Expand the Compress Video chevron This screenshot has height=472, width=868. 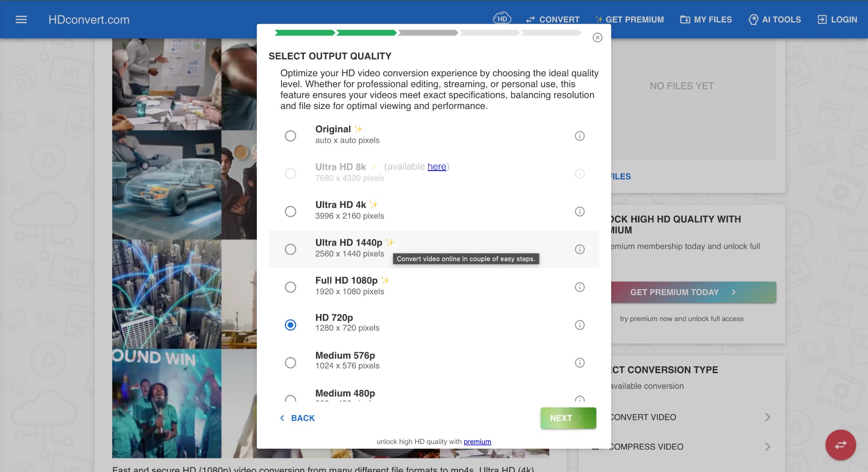coord(768,447)
